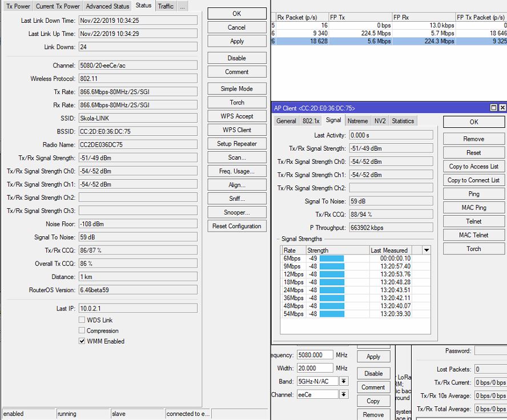Launch the Sniff... tool
507x420 pixels.
[237, 199]
